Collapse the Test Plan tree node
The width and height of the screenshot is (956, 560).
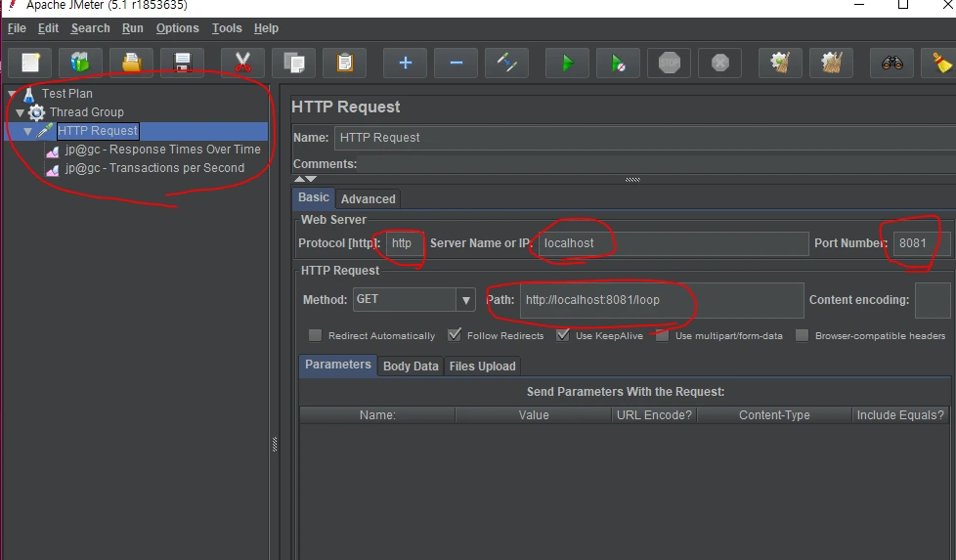[x=12, y=94]
